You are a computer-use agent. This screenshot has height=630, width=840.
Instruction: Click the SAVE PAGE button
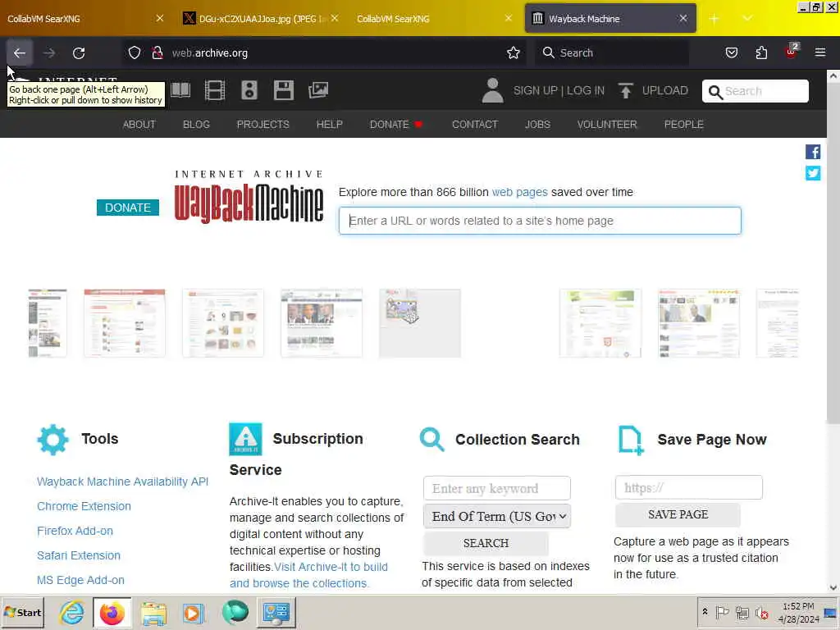click(x=678, y=514)
